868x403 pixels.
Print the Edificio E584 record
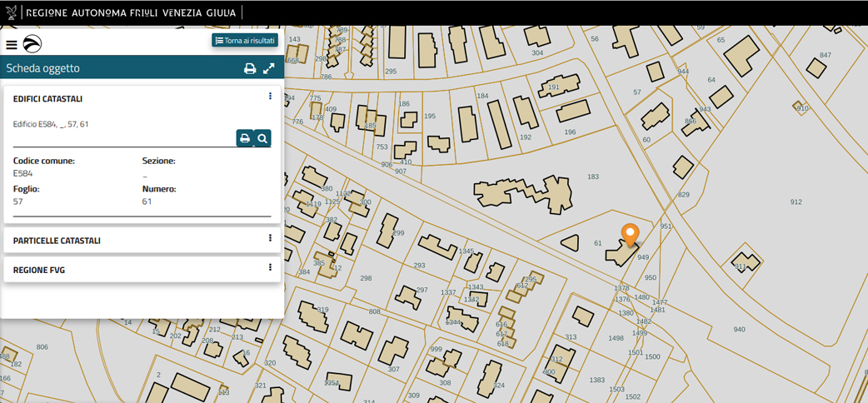click(244, 138)
